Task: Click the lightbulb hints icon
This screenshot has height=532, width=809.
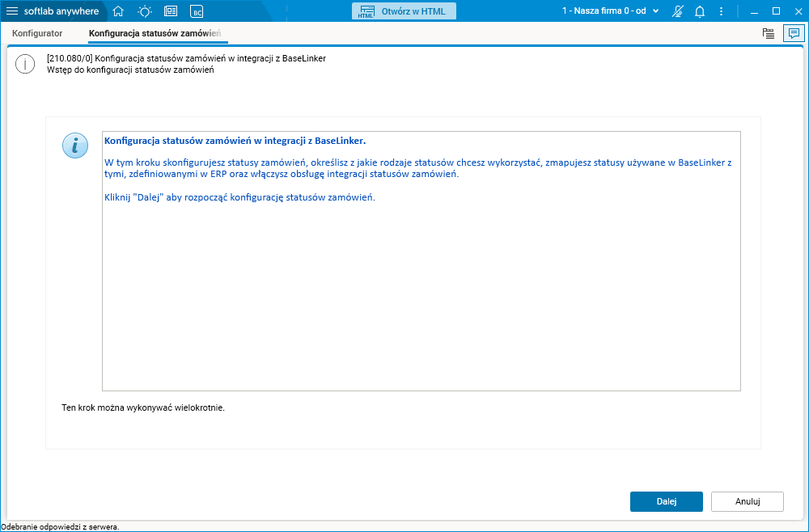Action: pyautogui.click(x=145, y=11)
